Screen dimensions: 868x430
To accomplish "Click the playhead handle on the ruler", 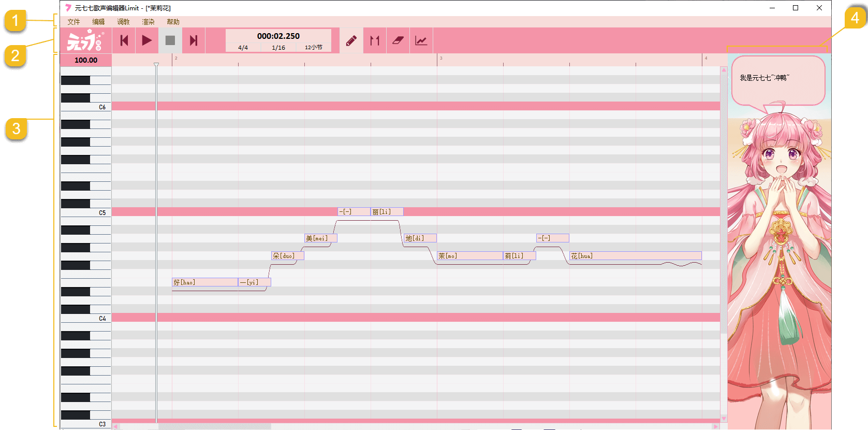I will [x=156, y=64].
